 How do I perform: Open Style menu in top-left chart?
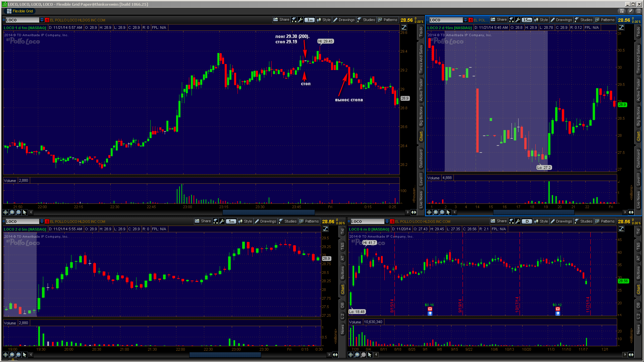324,20
